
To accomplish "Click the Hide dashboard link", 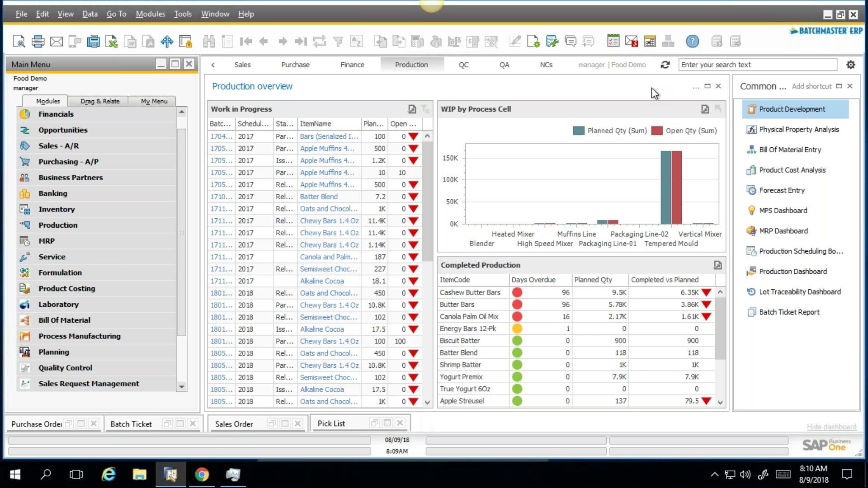I will pyautogui.click(x=831, y=427).
